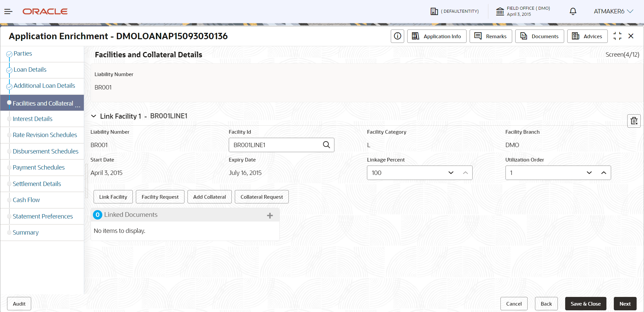Close the Application Enrichment screen
Image resolution: width=644 pixels, height=312 pixels.
click(x=631, y=36)
